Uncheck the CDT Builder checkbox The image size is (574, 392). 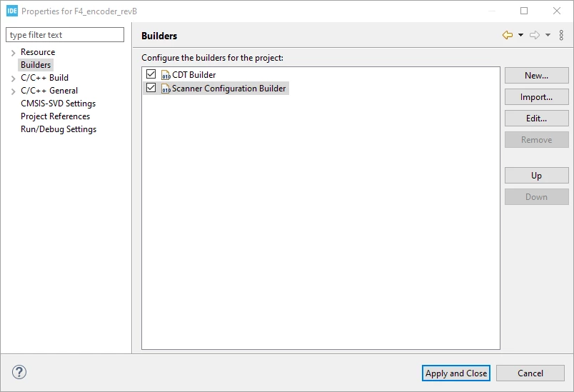click(x=151, y=74)
